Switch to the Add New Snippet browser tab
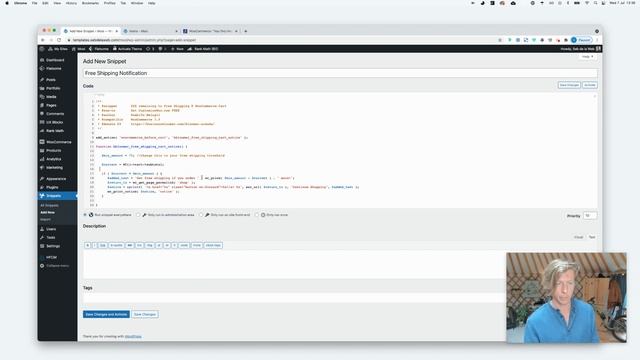 pyautogui.click(x=91, y=31)
